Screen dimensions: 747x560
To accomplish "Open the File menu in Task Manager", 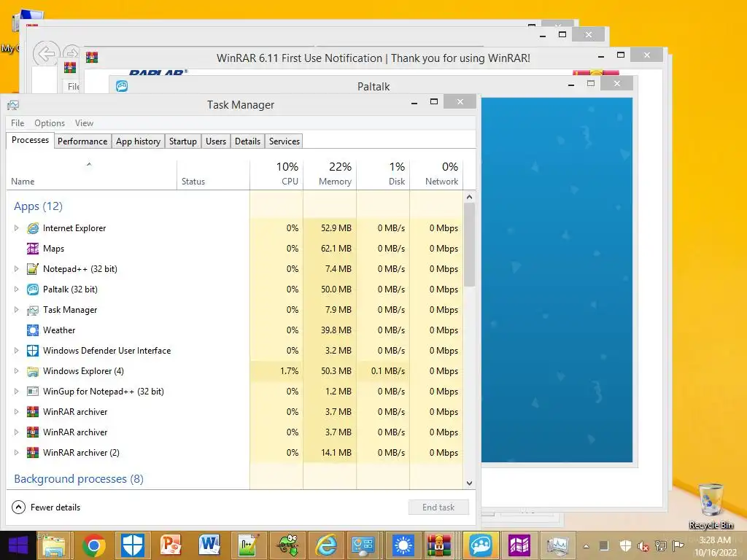I will click(x=18, y=122).
